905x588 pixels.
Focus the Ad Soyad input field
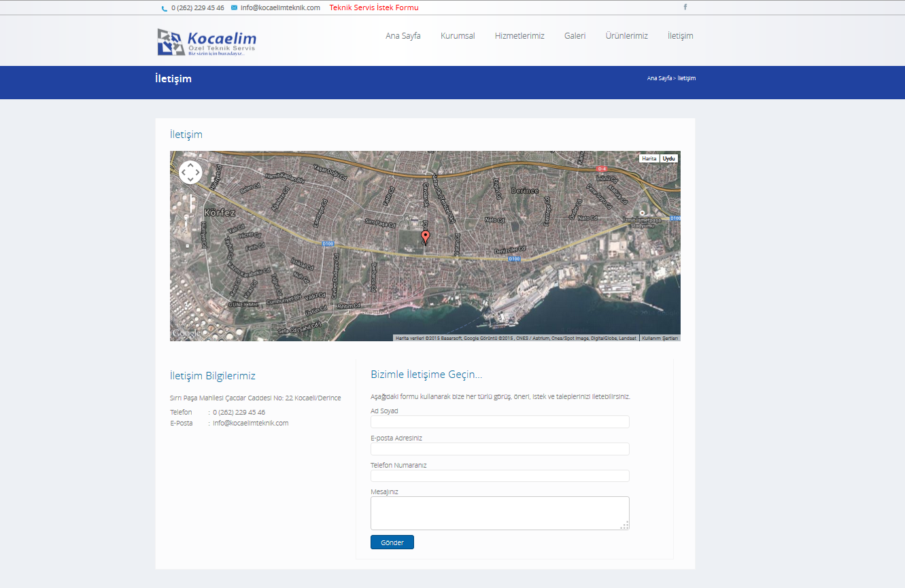tap(500, 422)
